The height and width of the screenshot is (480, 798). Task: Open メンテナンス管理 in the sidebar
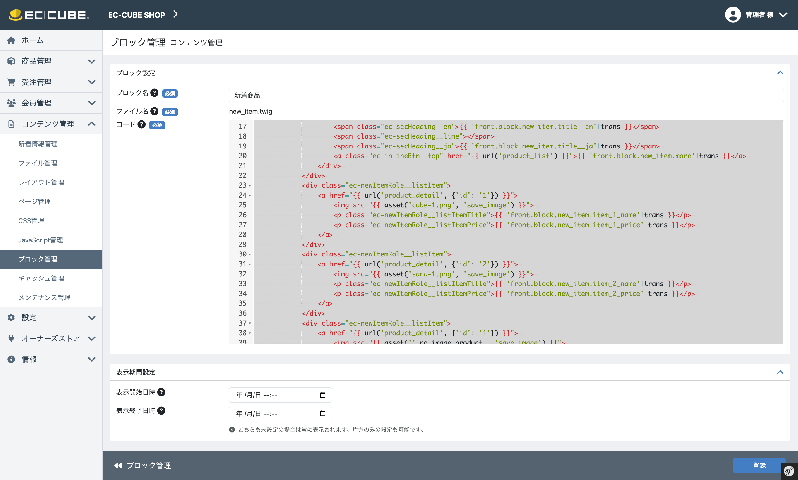44,297
